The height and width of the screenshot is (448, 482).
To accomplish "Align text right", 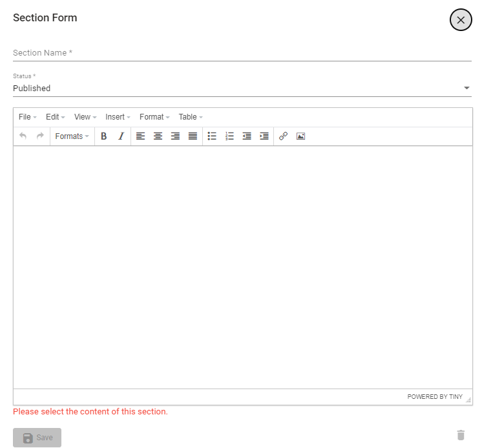I will point(176,136).
